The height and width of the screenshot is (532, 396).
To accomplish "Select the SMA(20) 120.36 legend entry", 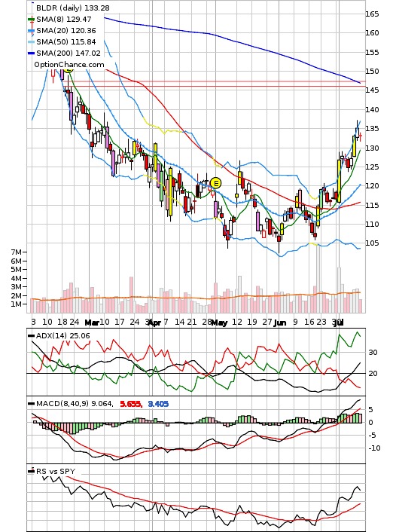I will pyautogui.click(x=66, y=31).
